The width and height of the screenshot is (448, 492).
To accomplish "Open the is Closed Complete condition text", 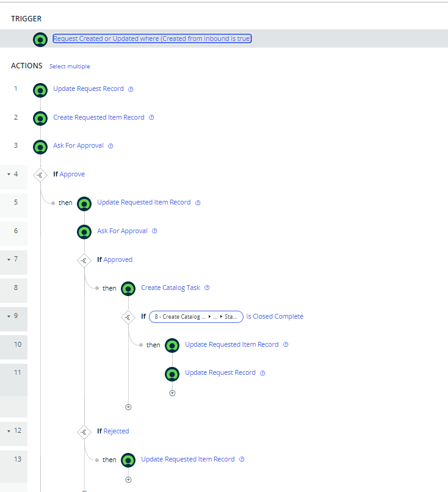I will (x=275, y=316).
